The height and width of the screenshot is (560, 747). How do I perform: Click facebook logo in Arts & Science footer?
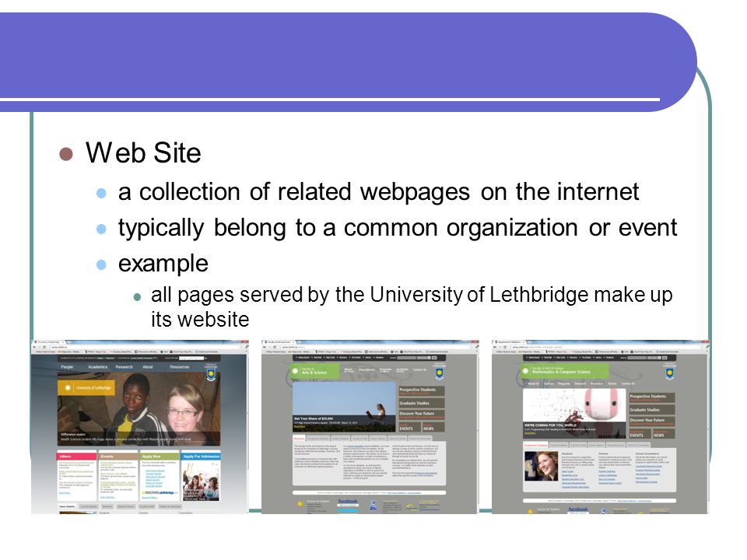[x=348, y=502]
